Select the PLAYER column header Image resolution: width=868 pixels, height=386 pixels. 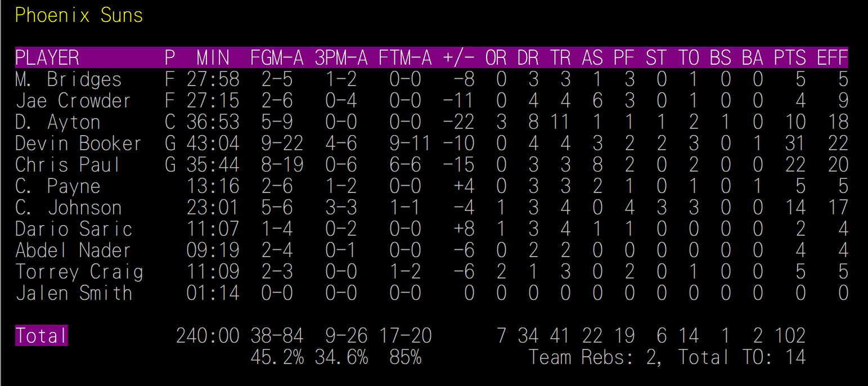pyautogui.click(x=47, y=57)
